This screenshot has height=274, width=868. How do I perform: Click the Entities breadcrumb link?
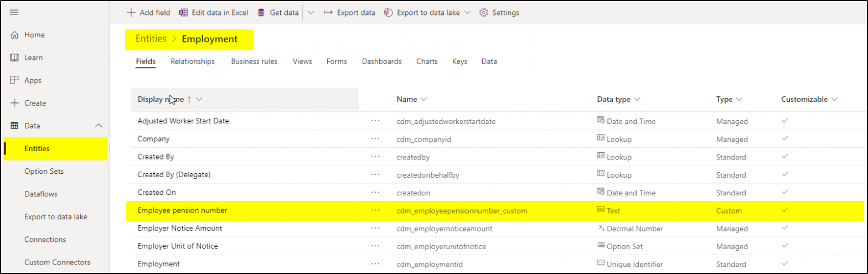tap(151, 39)
